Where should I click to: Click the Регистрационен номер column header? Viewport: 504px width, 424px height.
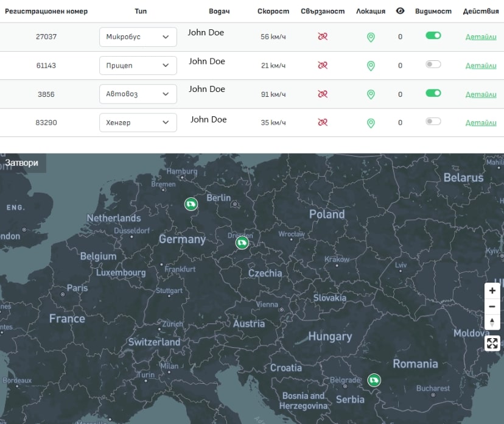point(46,11)
